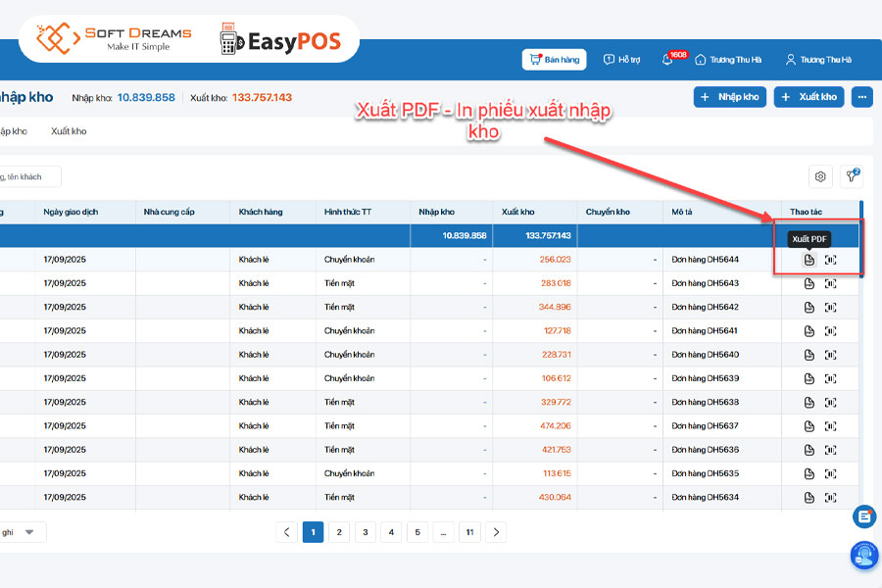Export PDF for order DH5639
Viewport: 882px width, 588px height.
point(808,378)
